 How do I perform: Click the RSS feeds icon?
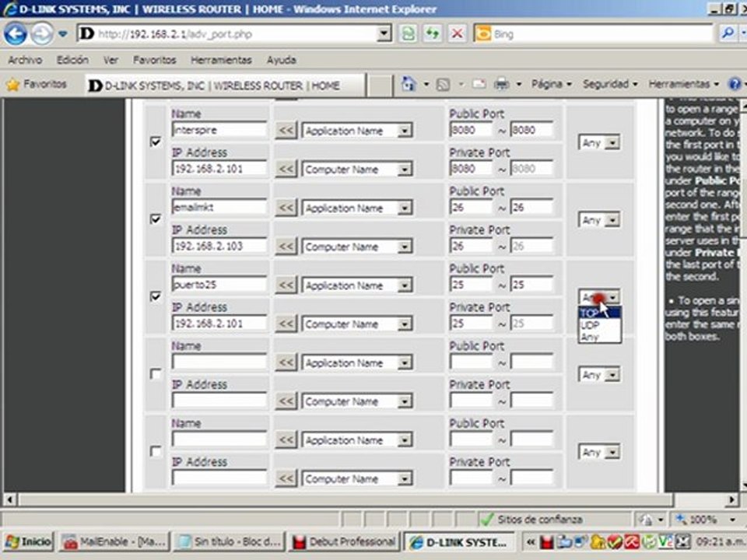coord(443,85)
